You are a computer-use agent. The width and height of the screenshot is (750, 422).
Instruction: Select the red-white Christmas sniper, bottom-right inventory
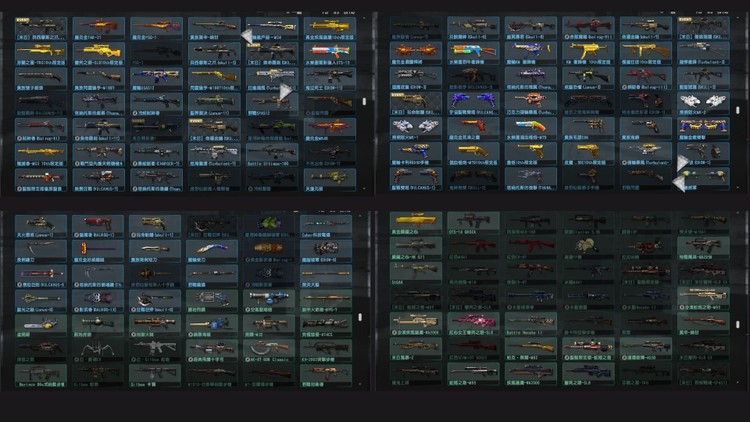(588, 349)
